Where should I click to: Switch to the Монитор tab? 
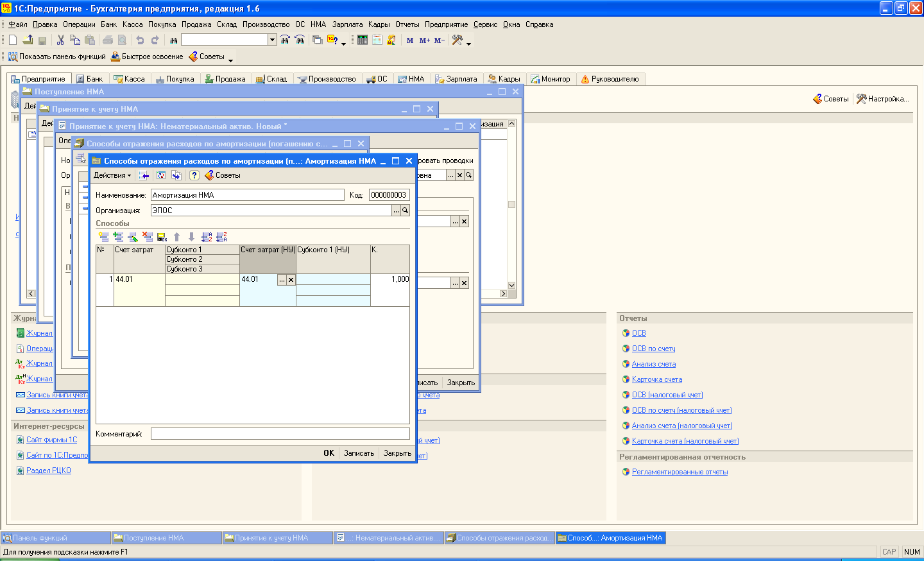click(551, 79)
